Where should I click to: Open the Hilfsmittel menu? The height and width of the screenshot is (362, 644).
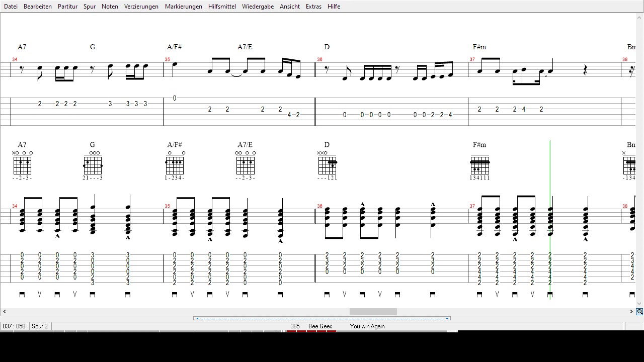click(222, 7)
